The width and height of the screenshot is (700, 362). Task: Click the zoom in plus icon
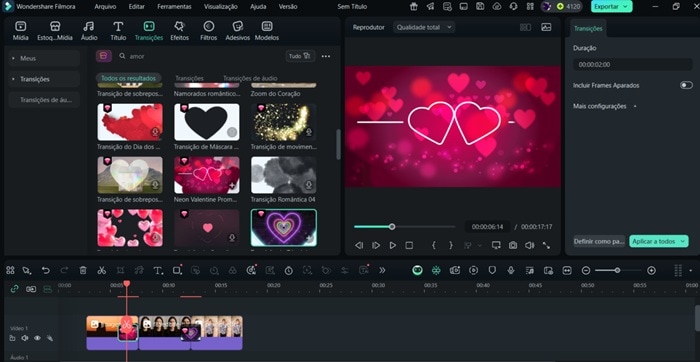click(x=651, y=270)
